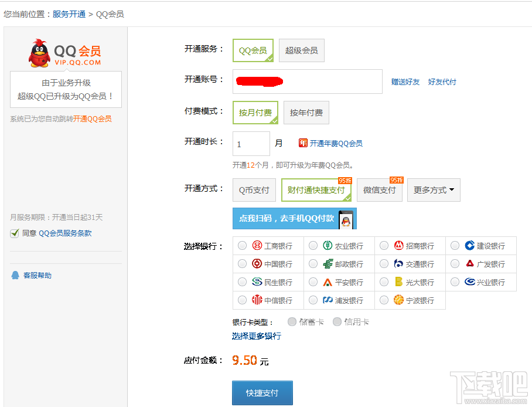Choose 储蓄卡 as bank card type
Viewport: 532px width, 407px height.
[292, 321]
